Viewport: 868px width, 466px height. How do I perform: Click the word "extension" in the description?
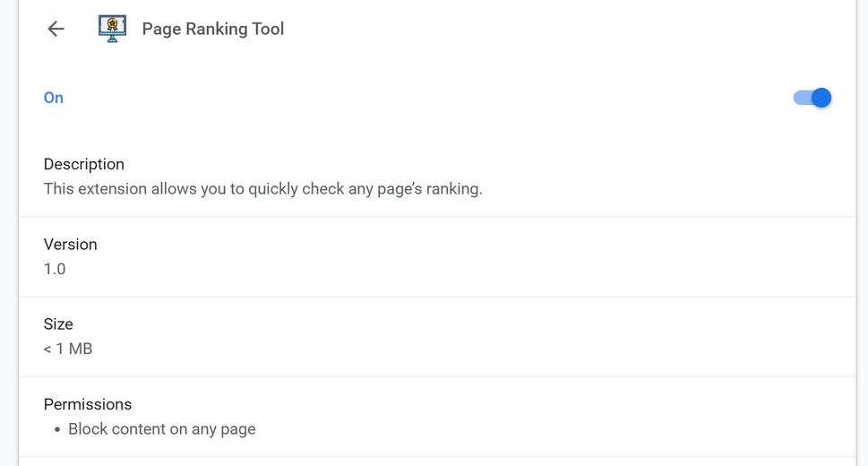[x=112, y=189]
